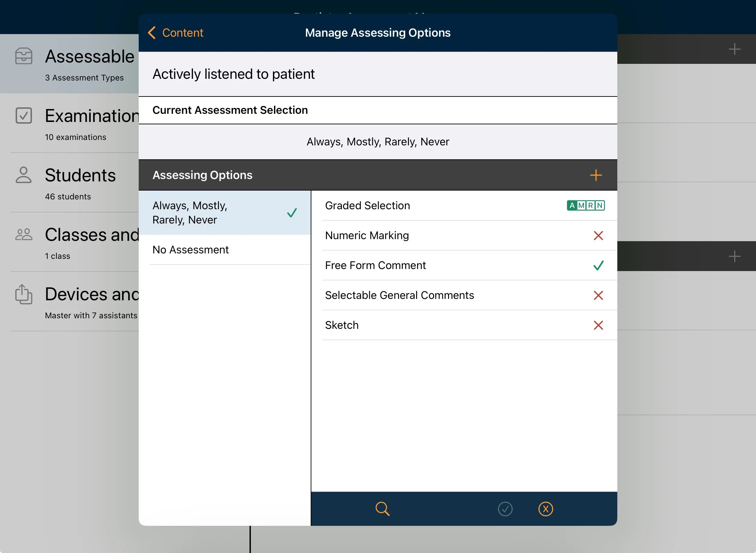Image resolution: width=756 pixels, height=553 pixels.
Task: Click the orange plus in Assessing Options header
Action: click(x=596, y=175)
